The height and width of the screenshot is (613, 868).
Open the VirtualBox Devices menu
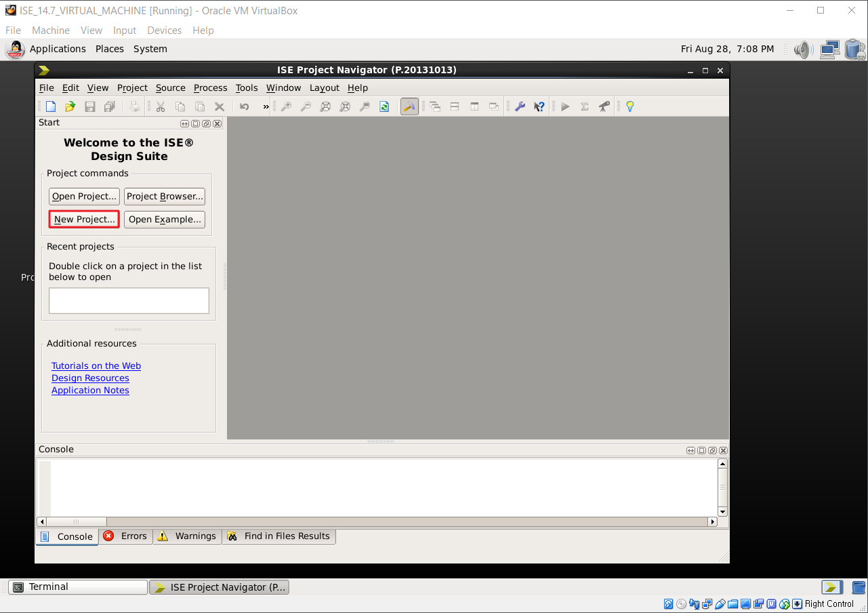tap(164, 31)
